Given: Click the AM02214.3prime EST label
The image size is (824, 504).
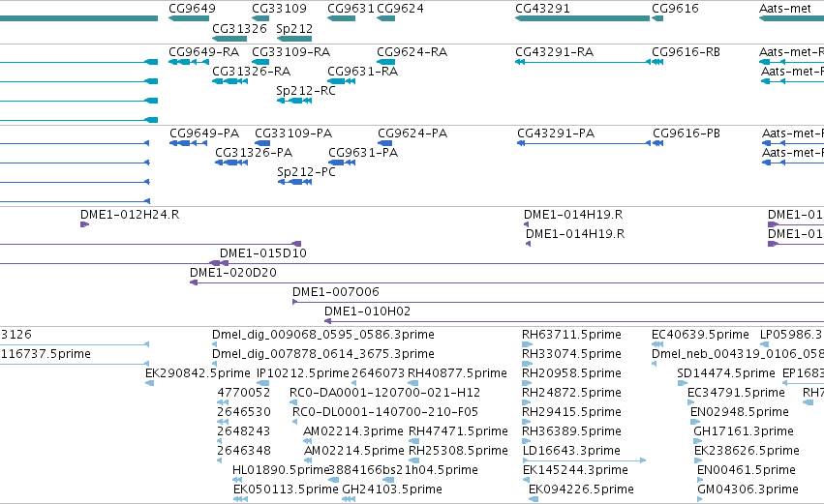Looking at the screenshot, I should pyautogui.click(x=353, y=432).
